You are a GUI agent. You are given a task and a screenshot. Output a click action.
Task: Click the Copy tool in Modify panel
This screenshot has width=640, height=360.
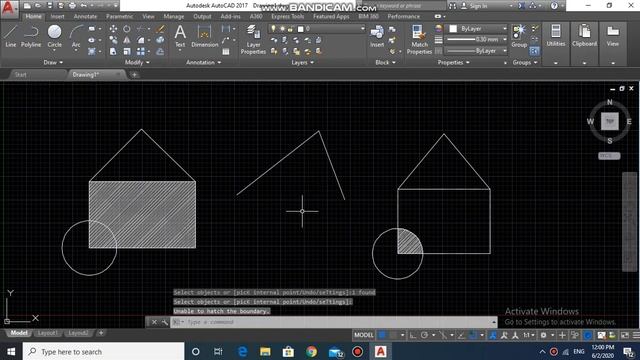click(113, 40)
